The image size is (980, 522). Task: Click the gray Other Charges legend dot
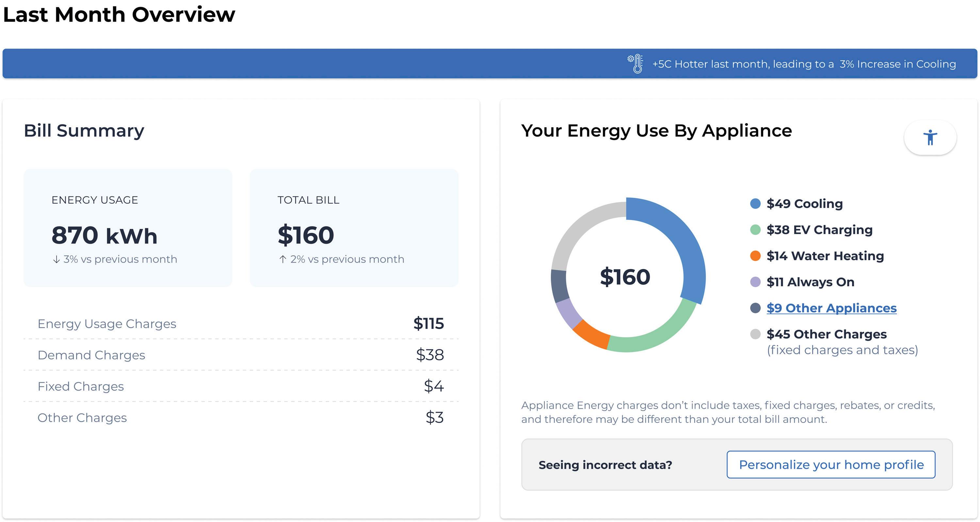pyautogui.click(x=755, y=334)
